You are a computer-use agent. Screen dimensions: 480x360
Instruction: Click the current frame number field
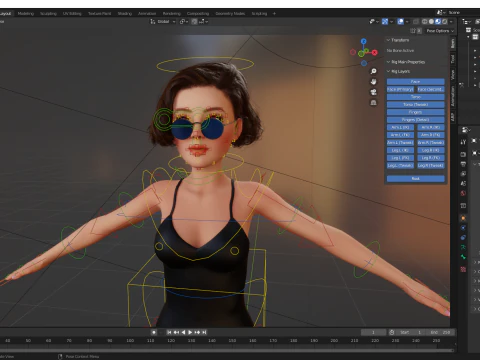pyautogui.click(x=373, y=332)
